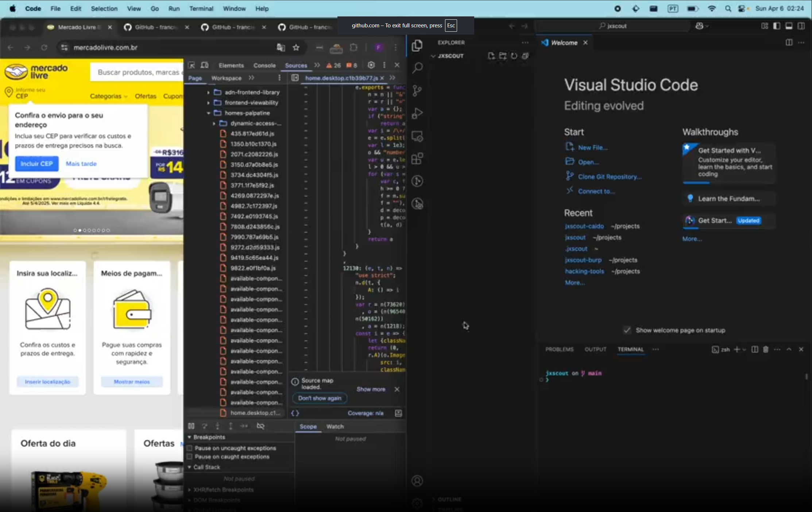Split terminal icon in VS Code panel

click(755, 349)
